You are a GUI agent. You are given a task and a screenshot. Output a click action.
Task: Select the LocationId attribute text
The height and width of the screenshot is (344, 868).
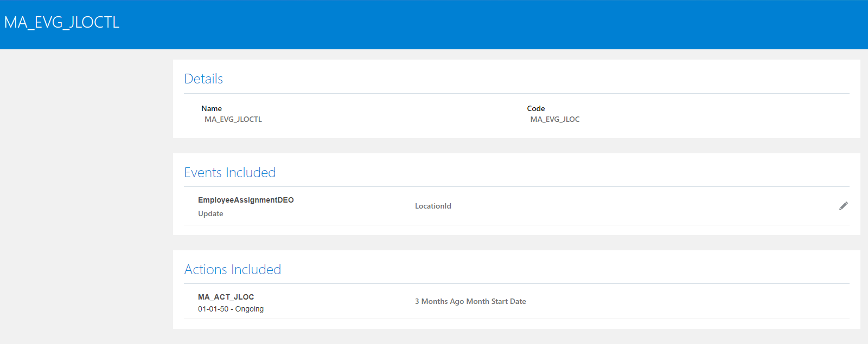pyautogui.click(x=433, y=206)
